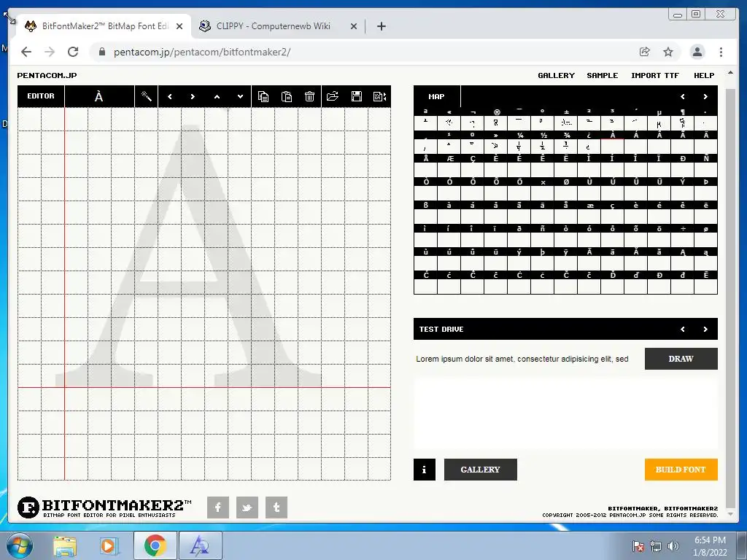This screenshot has width=747, height=560.
Task: Click the DRAW button
Action: click(x=681, y=359)
